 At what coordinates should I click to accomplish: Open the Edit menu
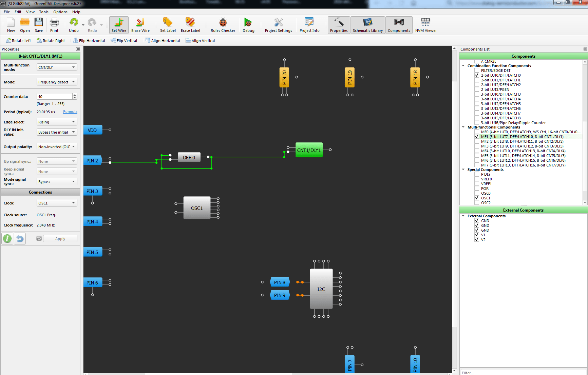coord(18,12)
